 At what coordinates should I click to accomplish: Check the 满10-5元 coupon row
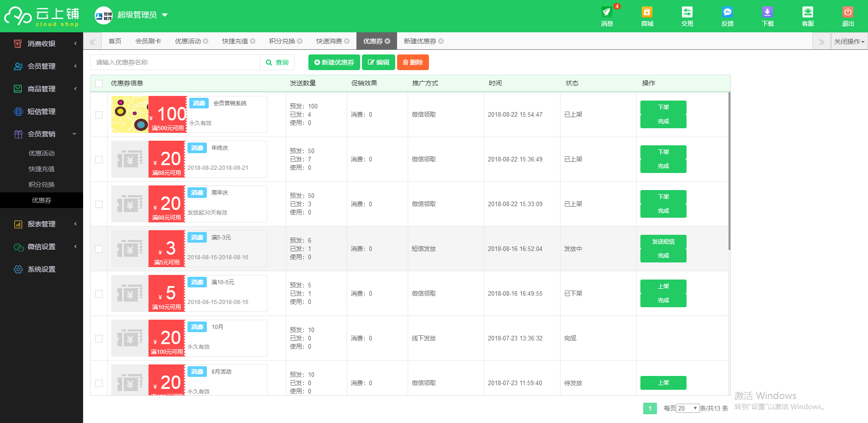coord(99,294)
